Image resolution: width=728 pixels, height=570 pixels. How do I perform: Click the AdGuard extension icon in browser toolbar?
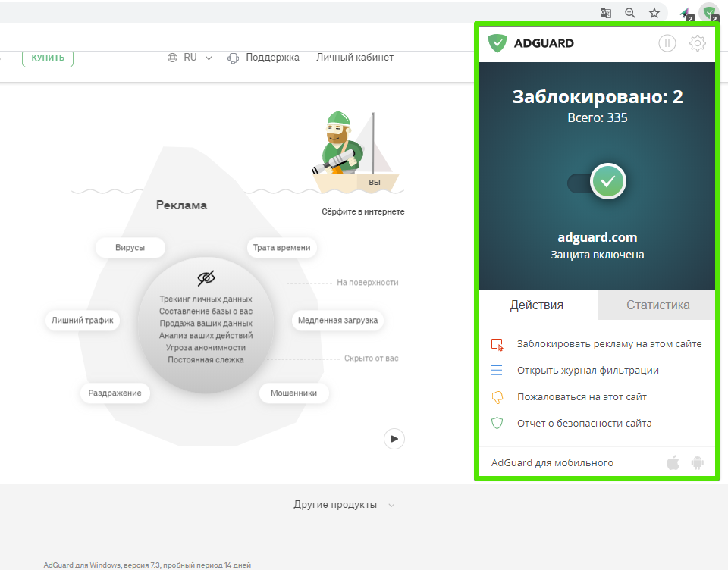point(710,14)
